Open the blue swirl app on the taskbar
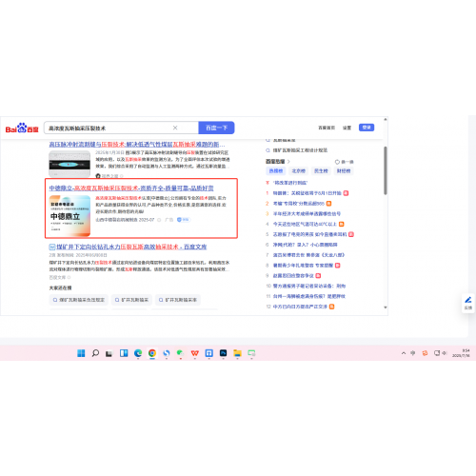 (167, 353)
